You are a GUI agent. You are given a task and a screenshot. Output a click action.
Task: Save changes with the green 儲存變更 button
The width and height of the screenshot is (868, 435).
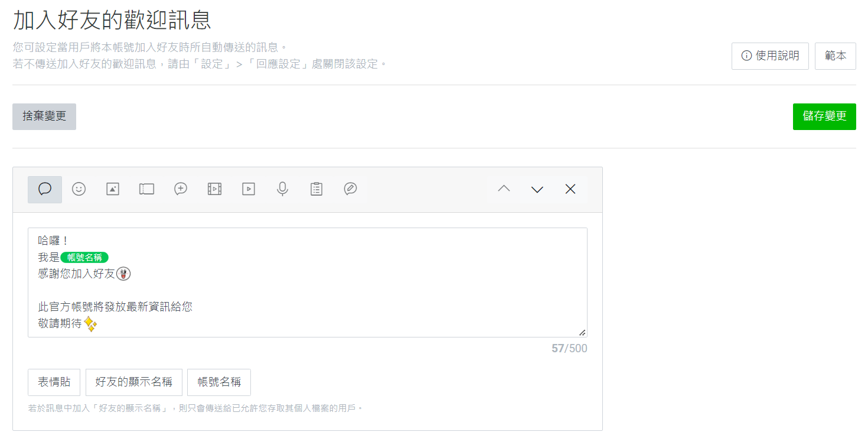(824, 116)
